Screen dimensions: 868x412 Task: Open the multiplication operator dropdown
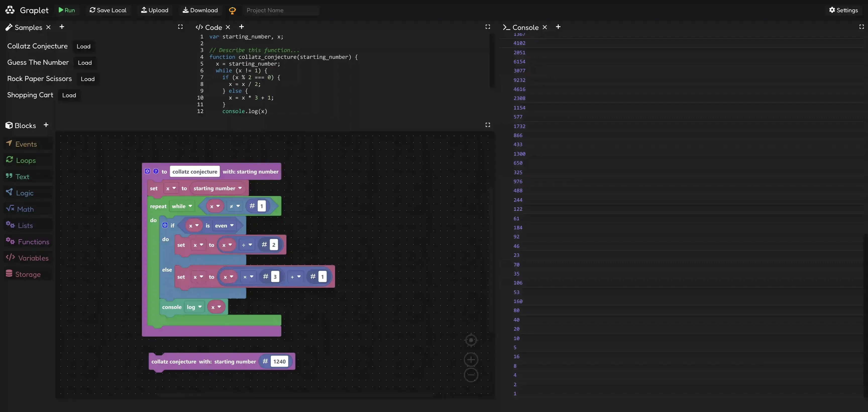tap(248, 277)
